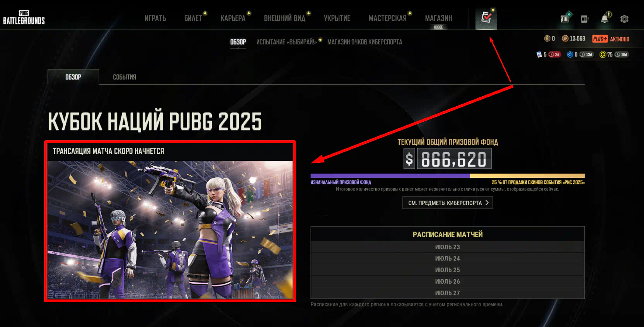The image size is (644, 327).
Task: Open the МАГАЗИН menu
Action: tap(438, 18)
